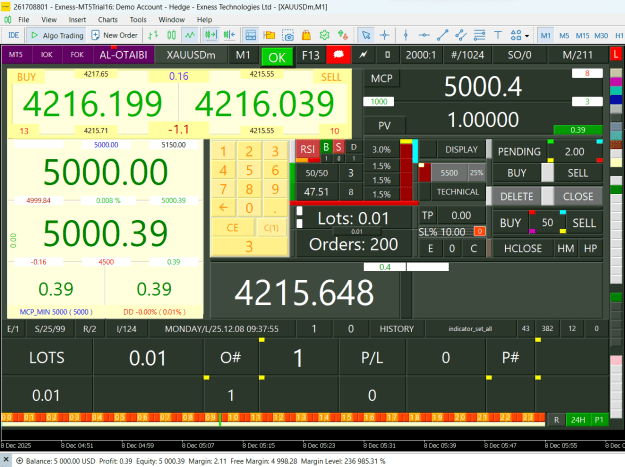Click the HM button
The width and height of the screenshot is (625, 467).
[x=566, y=248]
